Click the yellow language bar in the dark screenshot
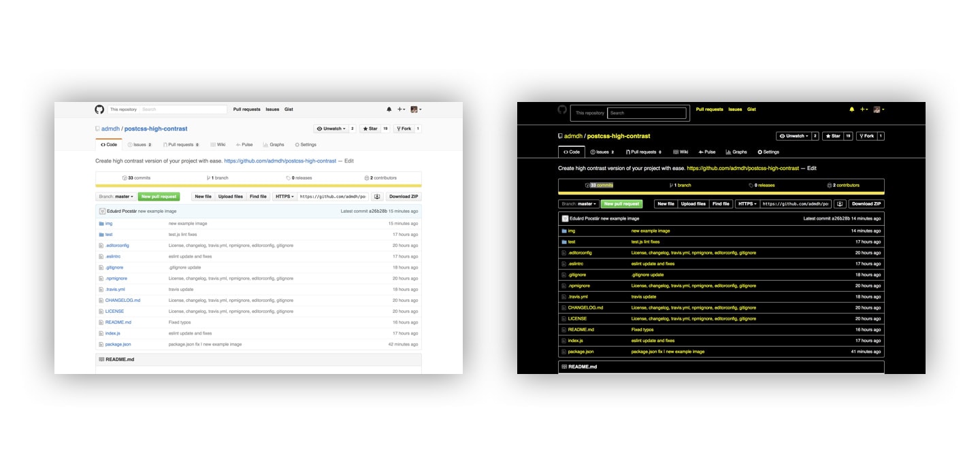Image resolution: width=980 pixels, height=476 pixels. pos(721,193)
